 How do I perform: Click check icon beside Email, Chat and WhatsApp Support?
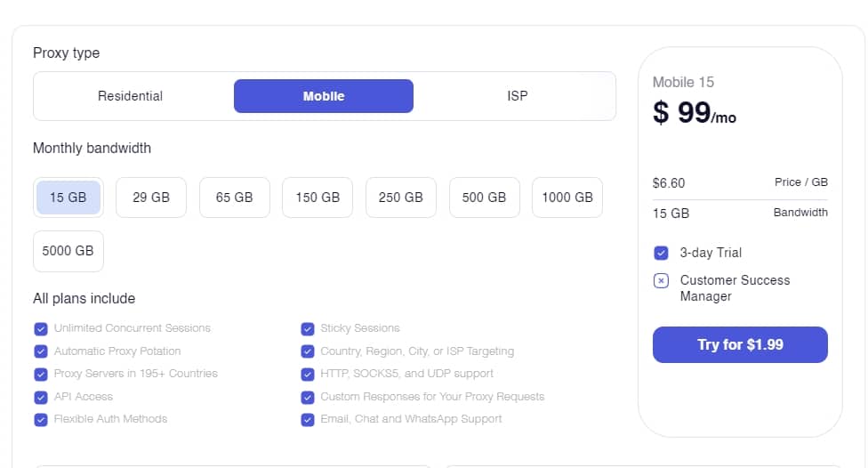pos(308,420)
